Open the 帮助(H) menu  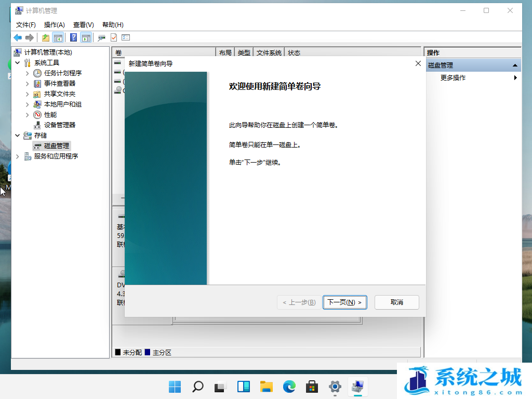[113, 25]
